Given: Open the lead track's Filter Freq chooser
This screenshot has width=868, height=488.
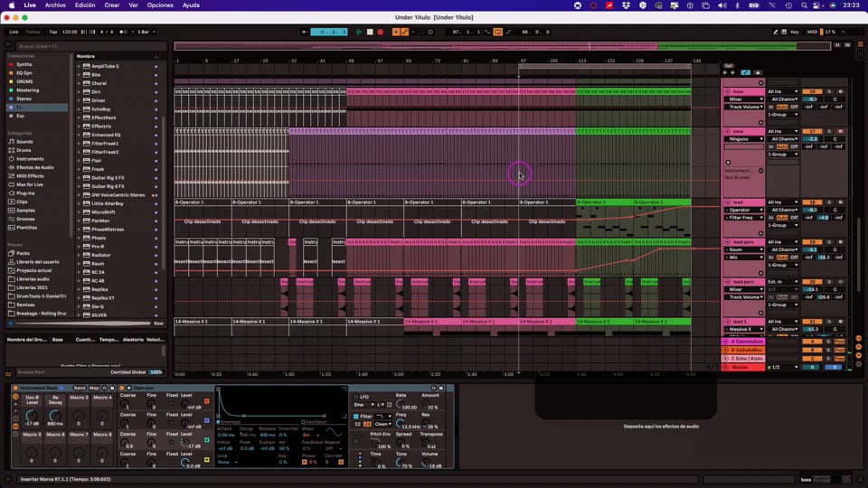Looking at the screenshot, I should 744,218.
